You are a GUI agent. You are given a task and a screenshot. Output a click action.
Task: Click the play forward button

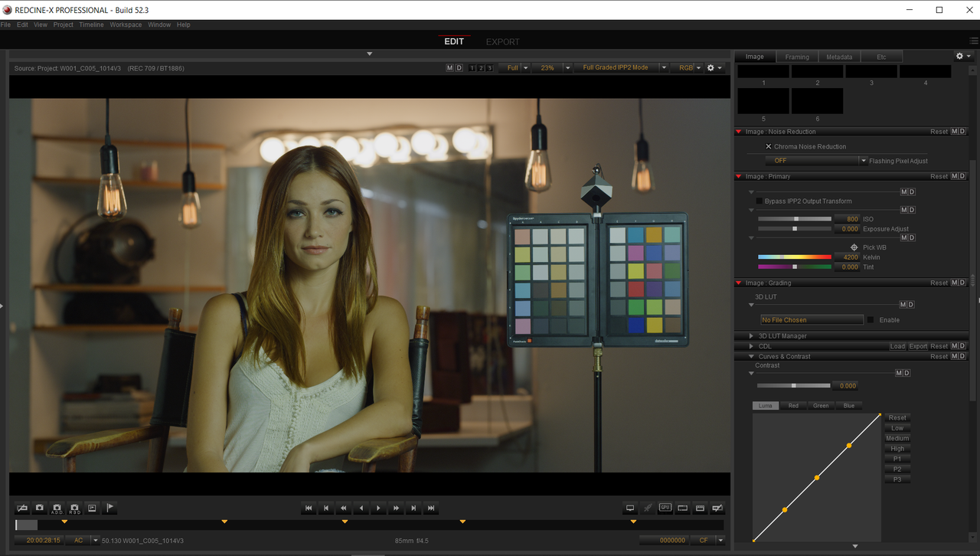pos(378,508)
